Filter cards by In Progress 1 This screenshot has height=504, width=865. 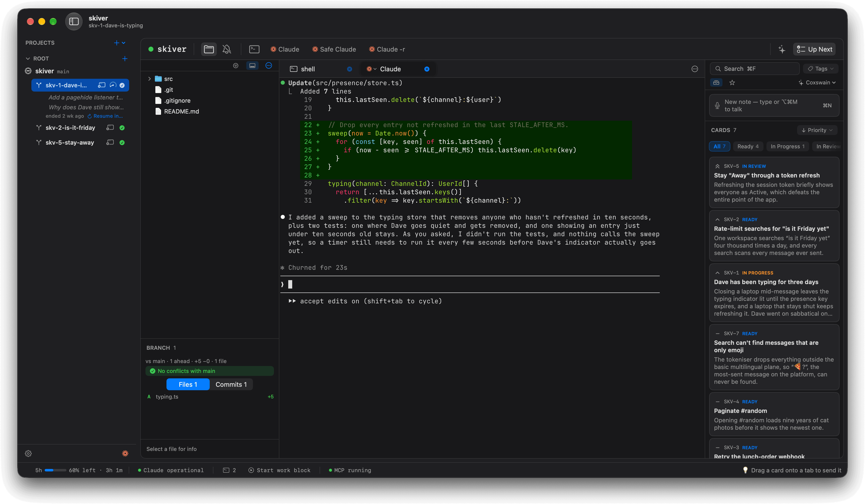[787, 147]
